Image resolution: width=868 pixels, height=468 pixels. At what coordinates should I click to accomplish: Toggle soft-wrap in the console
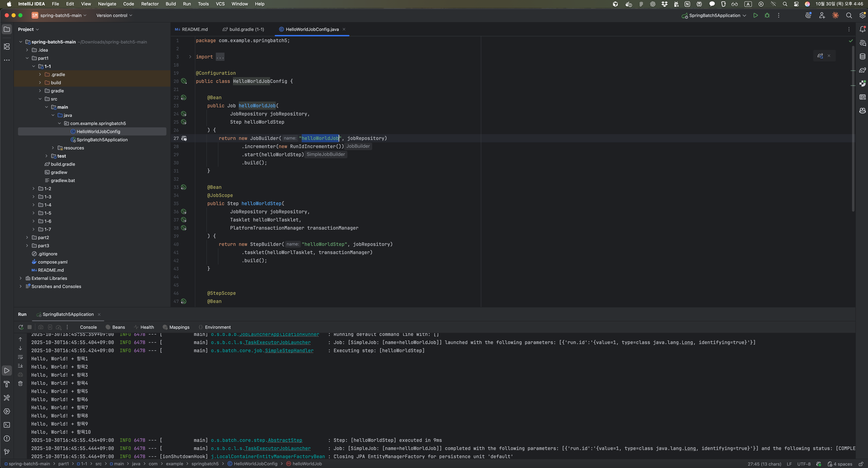[20, 357]
